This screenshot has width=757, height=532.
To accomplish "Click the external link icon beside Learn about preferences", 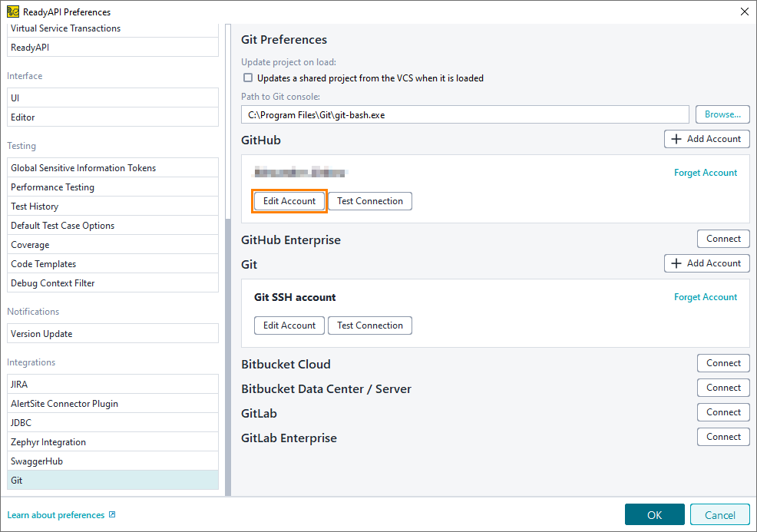I will (112, 515).
